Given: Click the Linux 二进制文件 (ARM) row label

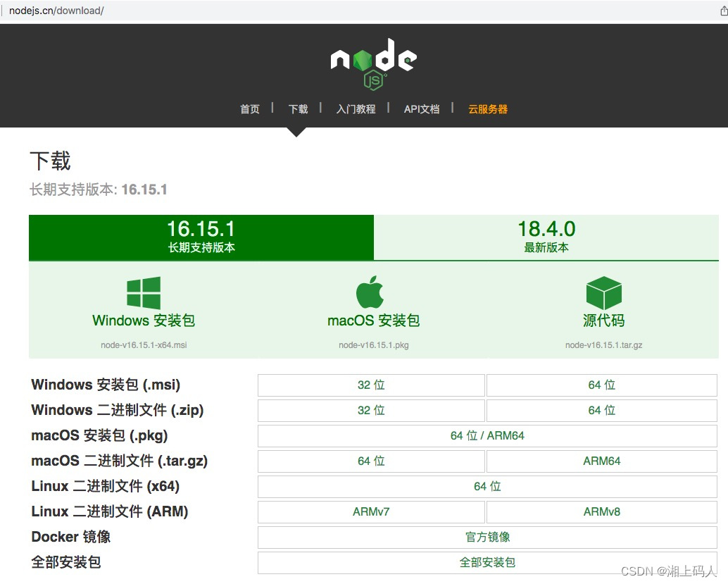Looking at the screenshot, I should coord(109,511).
